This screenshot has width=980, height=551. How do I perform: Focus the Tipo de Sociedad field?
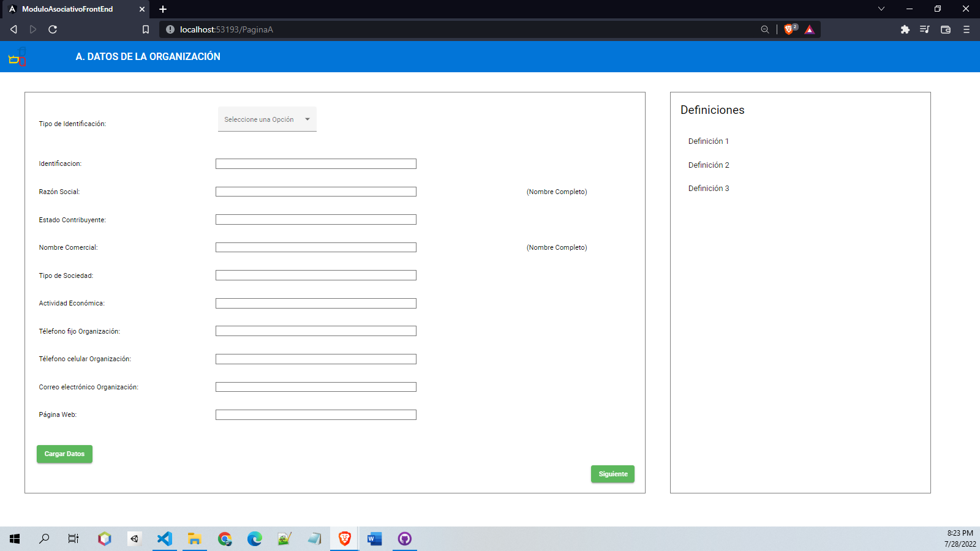(316, 275)
